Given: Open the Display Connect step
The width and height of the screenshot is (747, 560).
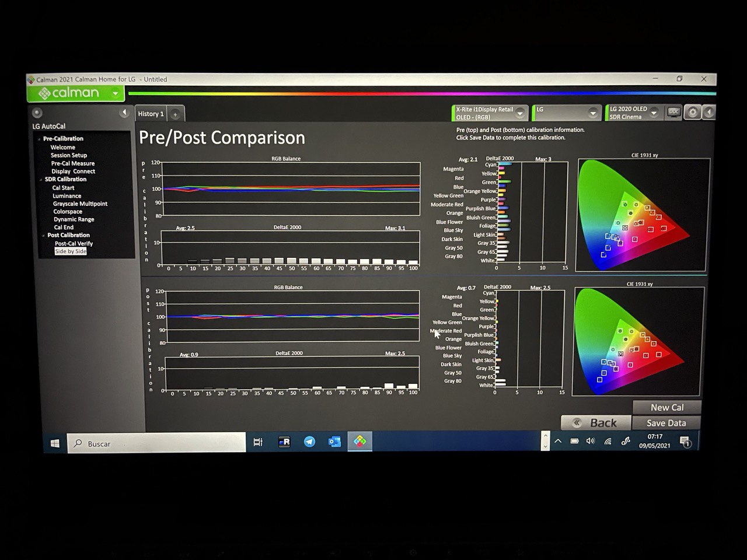Looking at the screenshot, I should tap(73, 171).
